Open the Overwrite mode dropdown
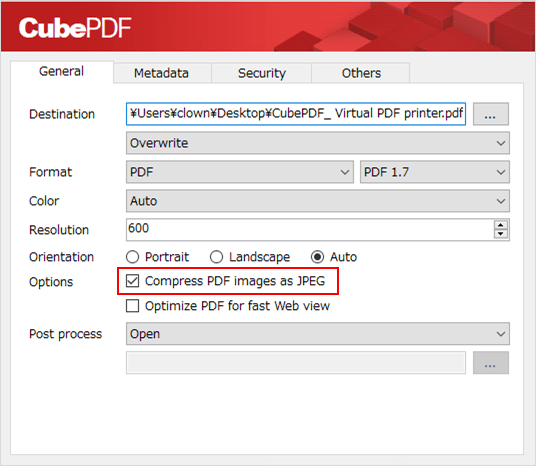536x466 pixels. (318, 143)
